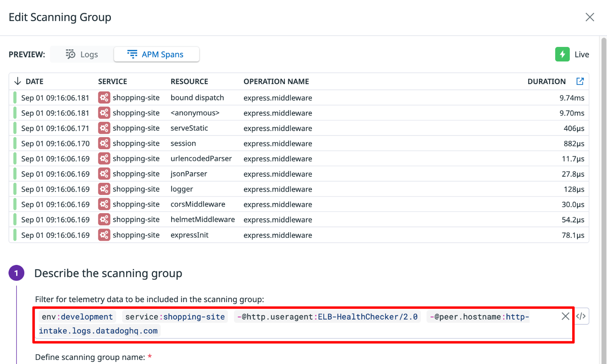This screenshot has height=364, width=607.
Task: Click the OPERATION NAME column header
Action: click(x=276, y=81)
